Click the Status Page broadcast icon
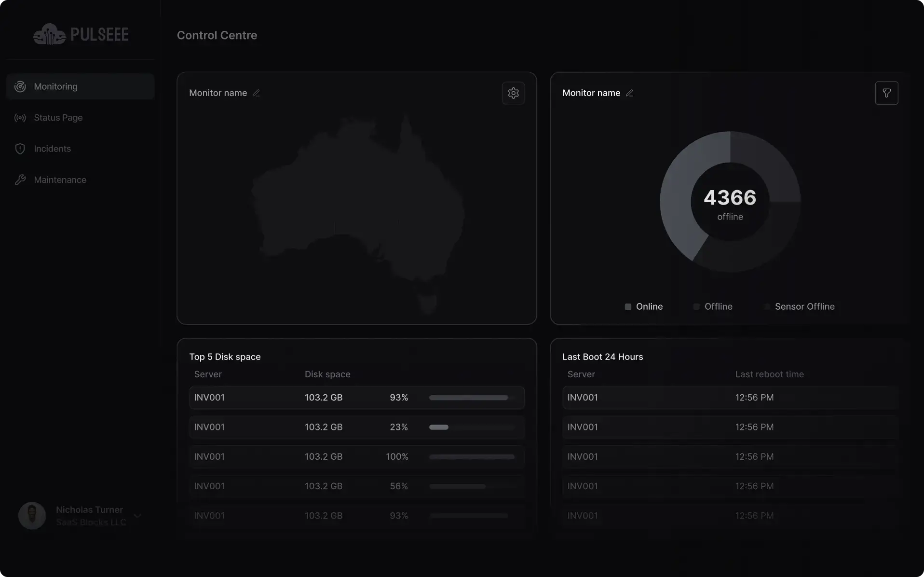Viewport: 924px width, 577px height. point(20,118)
